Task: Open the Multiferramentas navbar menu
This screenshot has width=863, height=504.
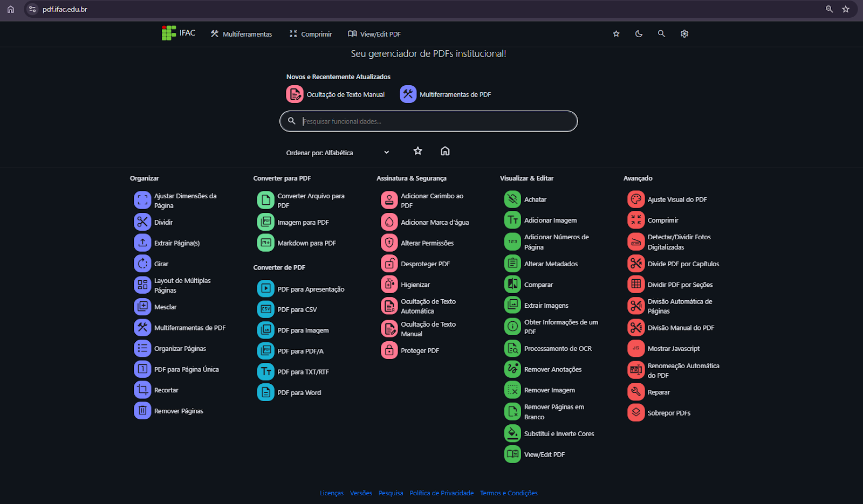Action: [241, 34]
